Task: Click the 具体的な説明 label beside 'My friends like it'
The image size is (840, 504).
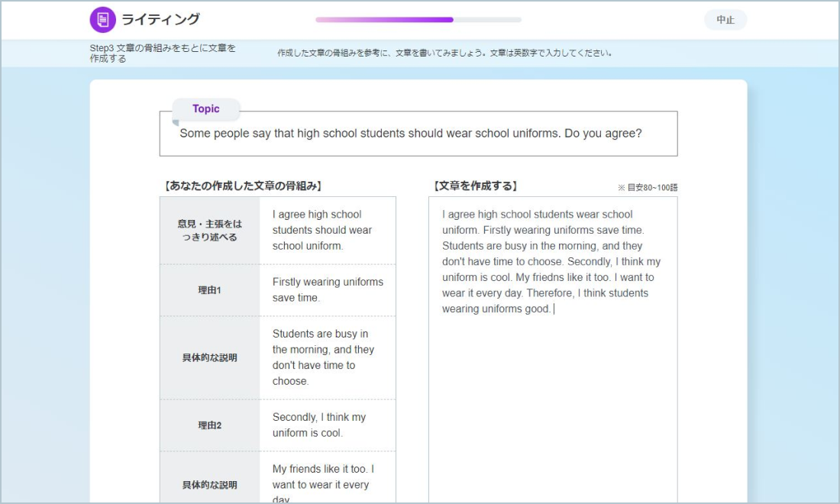Action: point(209,485)
